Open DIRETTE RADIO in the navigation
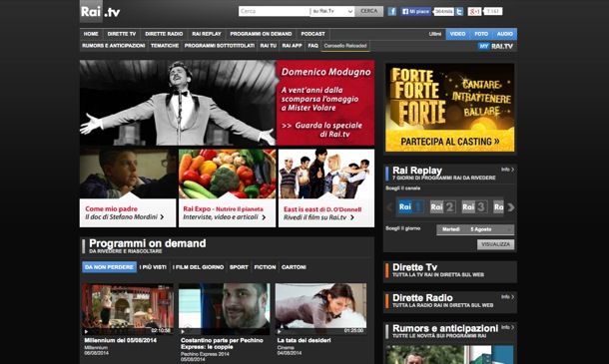Viewport: 609px width, 364px height. point(164,34)
